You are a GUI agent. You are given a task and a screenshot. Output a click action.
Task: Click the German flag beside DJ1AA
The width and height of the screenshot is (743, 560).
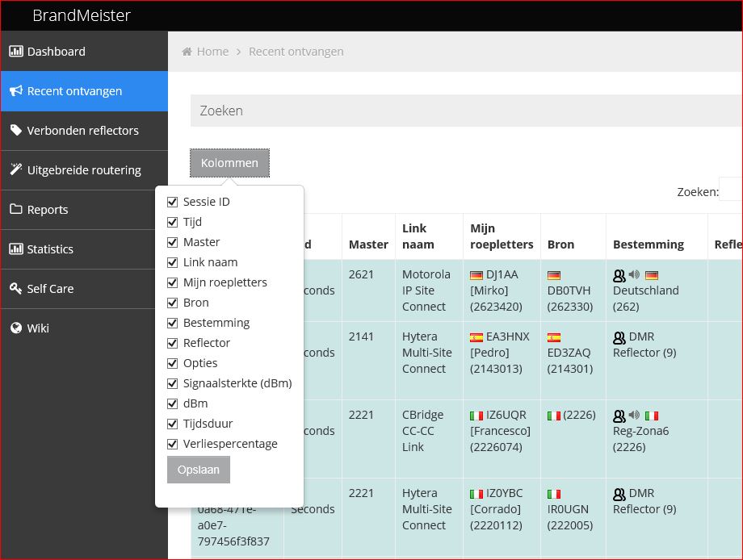[x=476, y=275]
